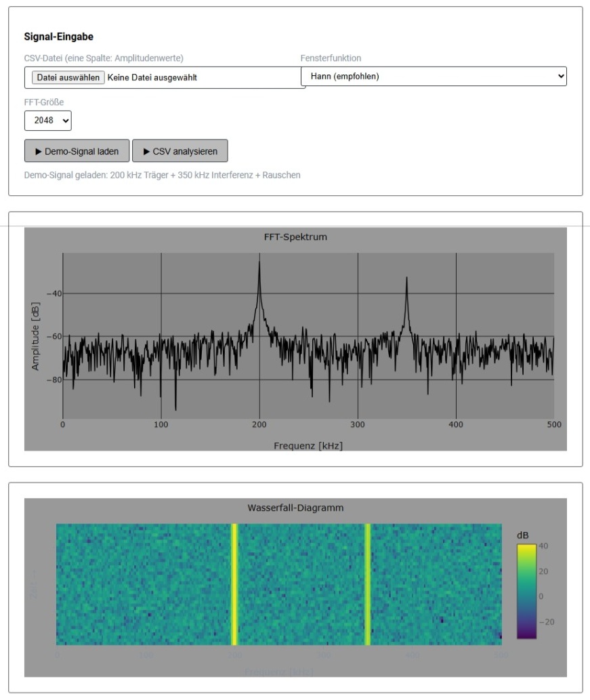Image resolution: width=590 pixels, height=700 pixels.
Task: Click the bright 200 kHz waterfall line
Action: pos(234,584)
